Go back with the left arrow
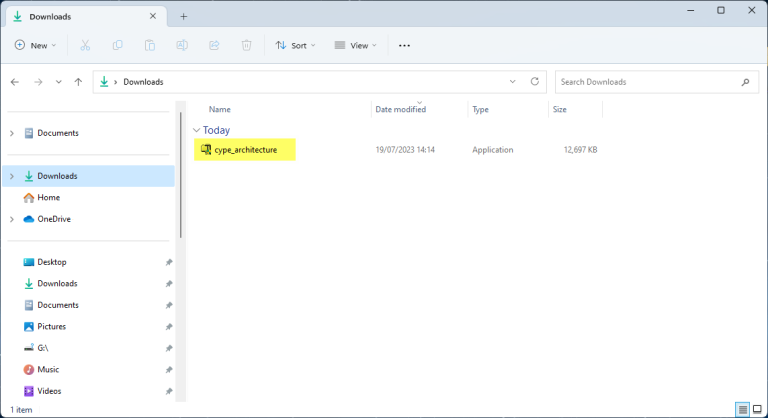The width and height of the screenshot is (768, 418). [x=15, y=82]
